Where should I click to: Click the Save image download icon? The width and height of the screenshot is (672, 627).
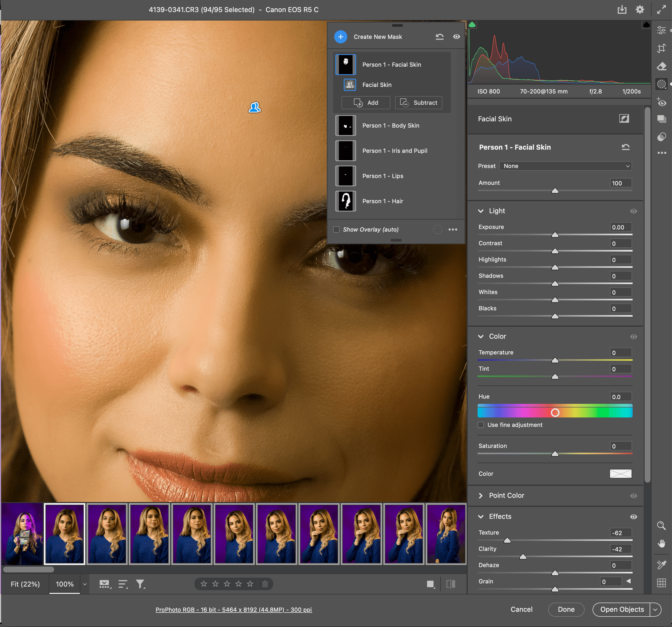pos(622,9)
